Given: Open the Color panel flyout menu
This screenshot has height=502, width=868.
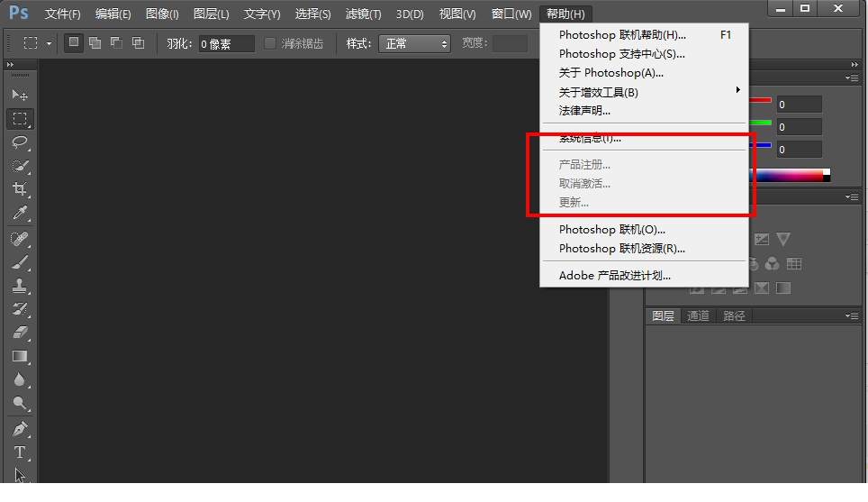Looking at the screenshot, I should pos(852,78).
